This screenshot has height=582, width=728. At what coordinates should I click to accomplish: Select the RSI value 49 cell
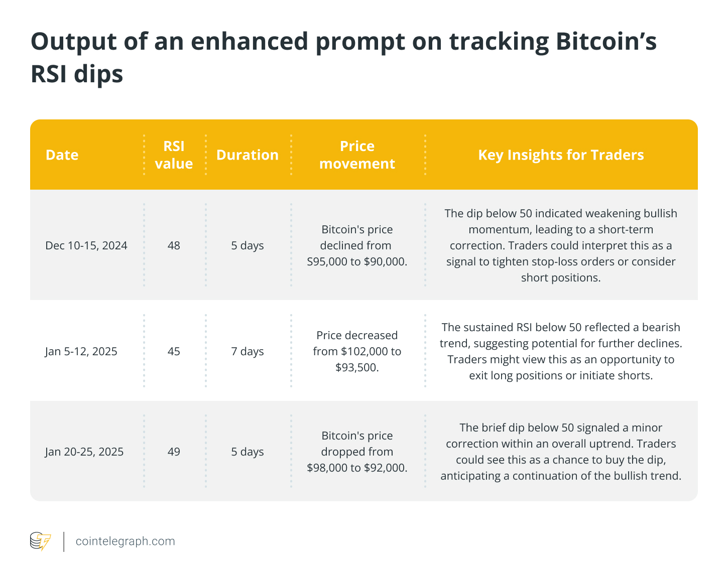(x=174, y=452)
